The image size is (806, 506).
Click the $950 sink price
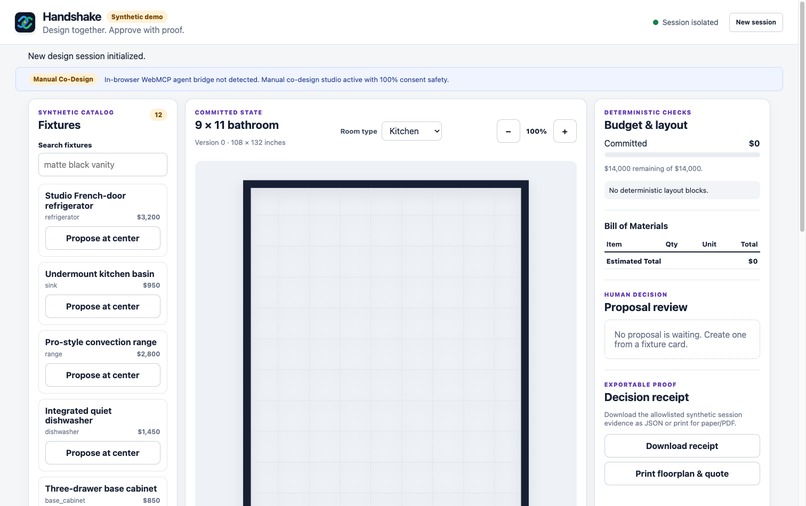coord(152,285)
